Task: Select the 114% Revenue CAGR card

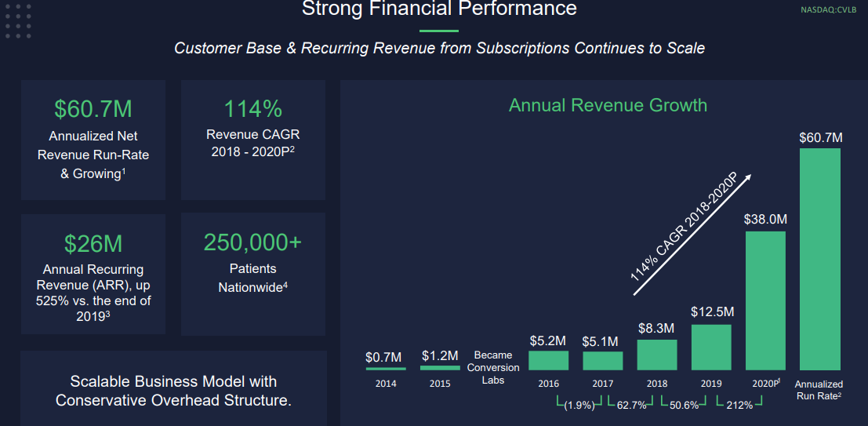Action: tap(252, 140)
